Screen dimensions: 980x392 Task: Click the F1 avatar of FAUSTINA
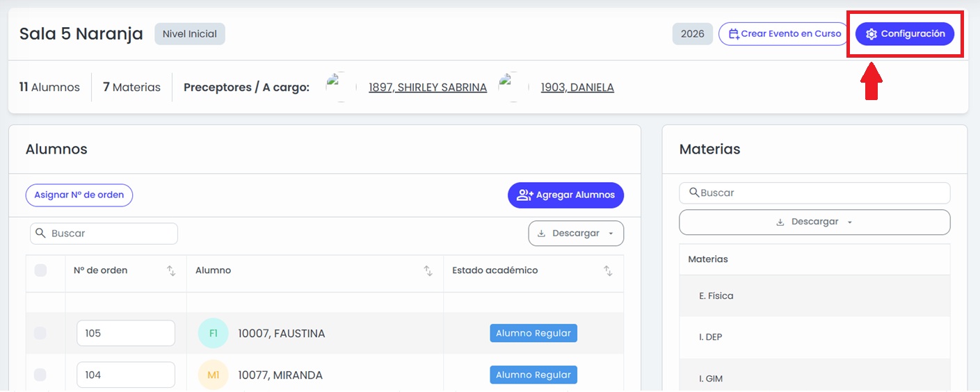click(213, 334)
